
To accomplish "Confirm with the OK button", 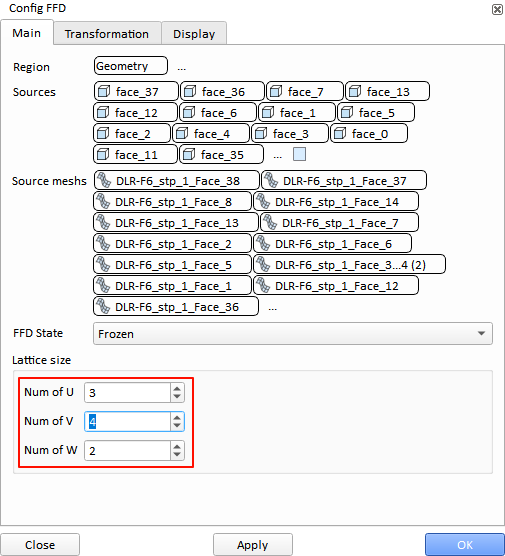I will pos(465,545).
